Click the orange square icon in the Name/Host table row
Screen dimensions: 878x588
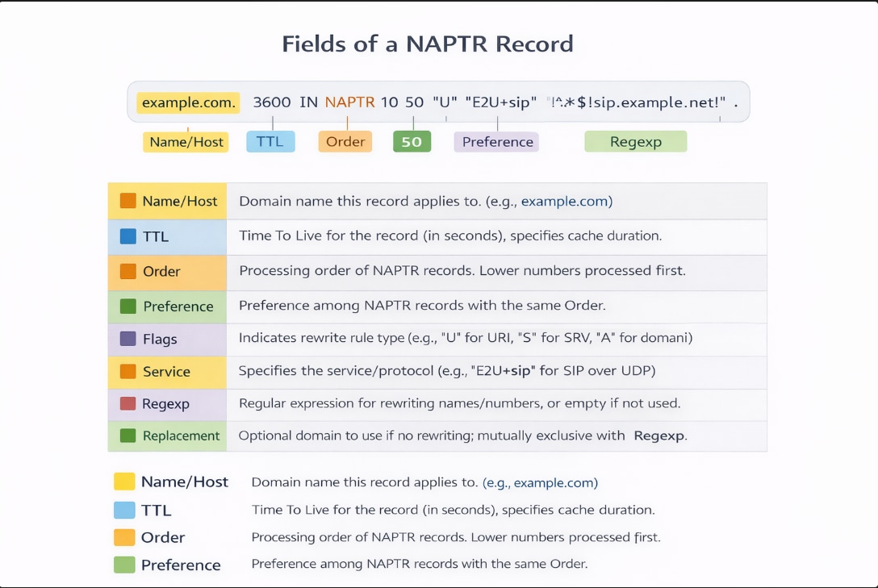(x=128, y=202)
